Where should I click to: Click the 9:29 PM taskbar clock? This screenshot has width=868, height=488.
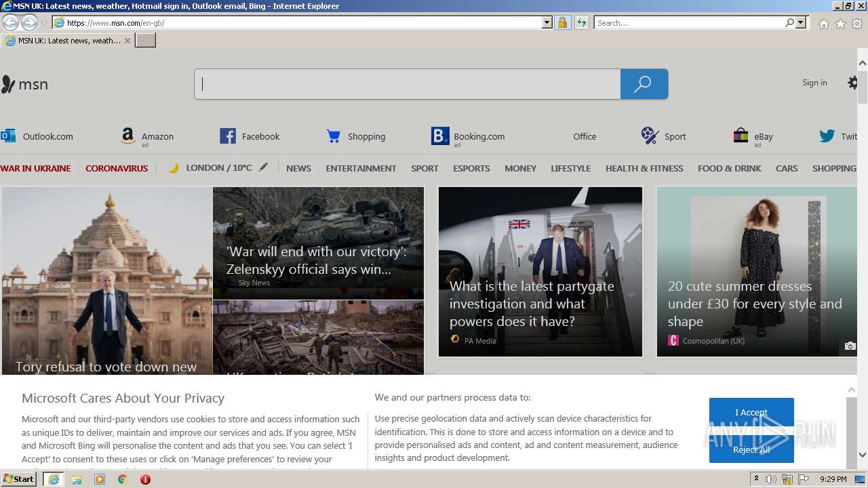pyautogui.click(x=833, y=479)
